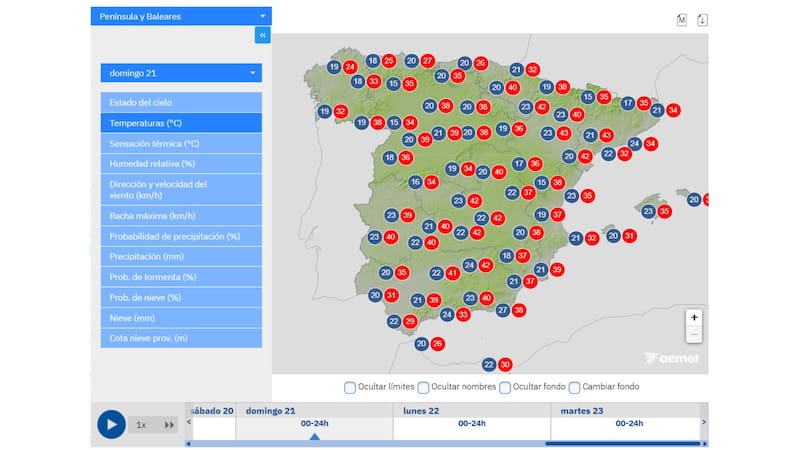800x450 pixels.
Task: Choose Prob. de nieve (%) option
Action: (x=181, y=297)
